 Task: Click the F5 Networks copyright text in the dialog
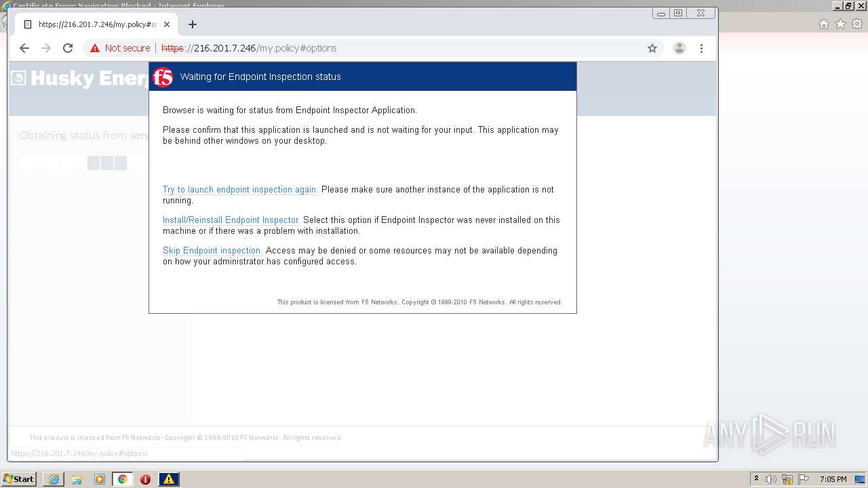pyautogui.click(x=420, y=302)
